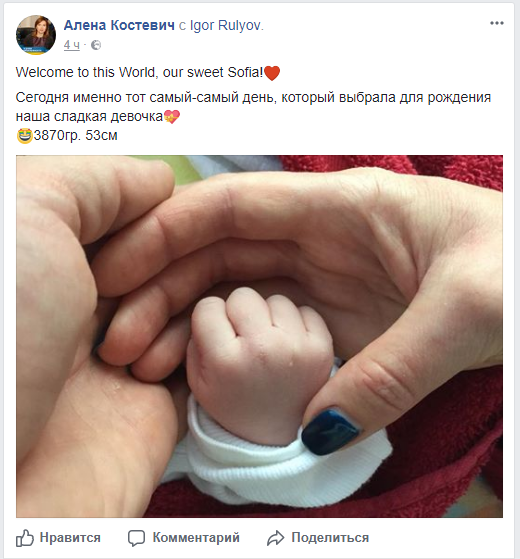Open Алена Костевич's profile picture
The height and width of the screenshot is (559, 520).
click(x=36, y=35)
